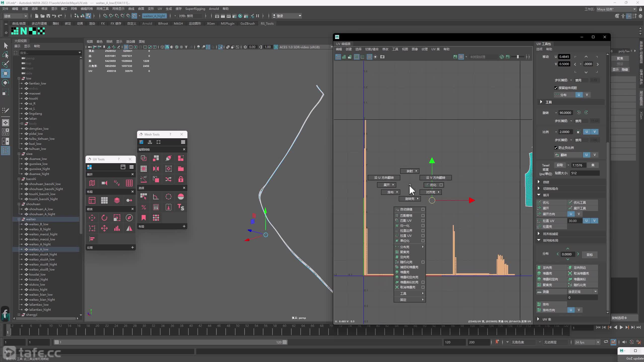Expand UV 集 section
This screenshot has height=362, width=644.
pyautogui.click(x=538, y=319)
